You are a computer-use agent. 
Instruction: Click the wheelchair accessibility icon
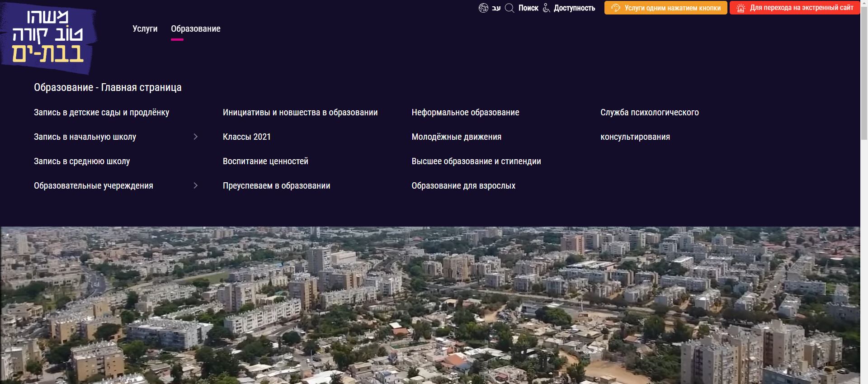click(546, 8)
